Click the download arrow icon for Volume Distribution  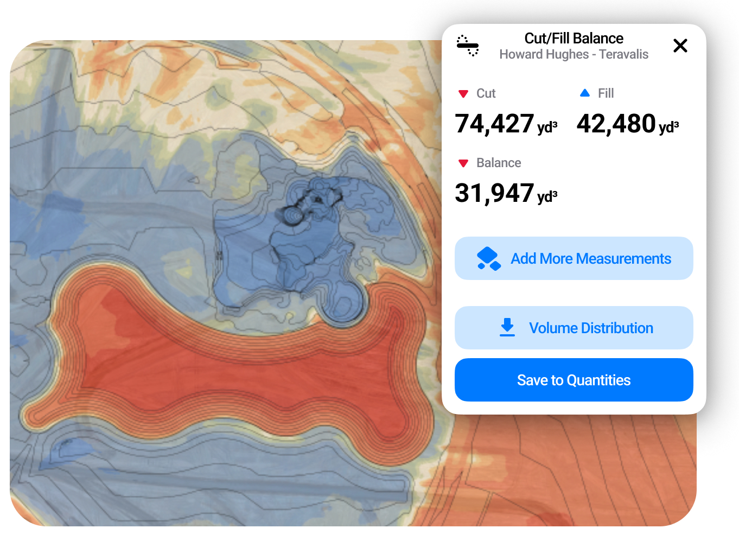pyautogui.click(x=507, y=328)
